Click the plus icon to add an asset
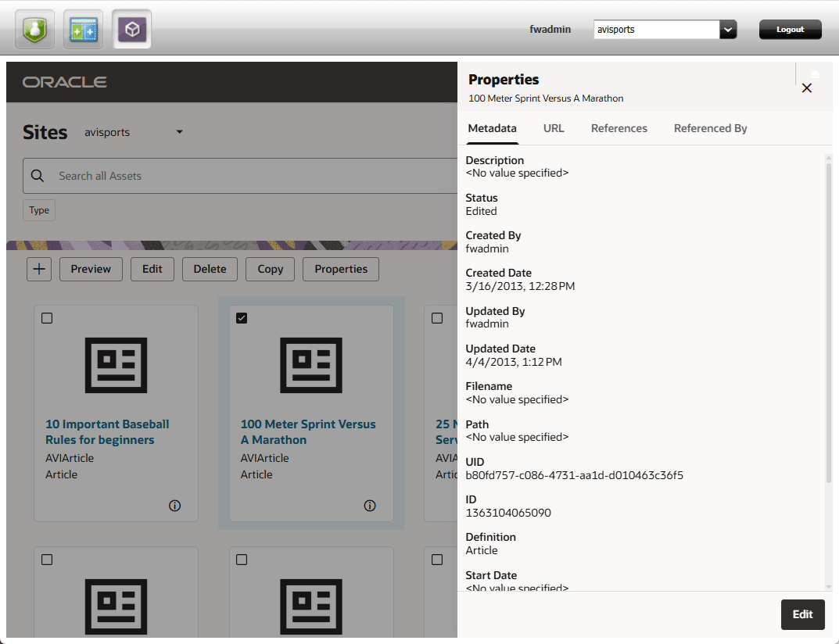The image size is (839, 644). point(38,269)
